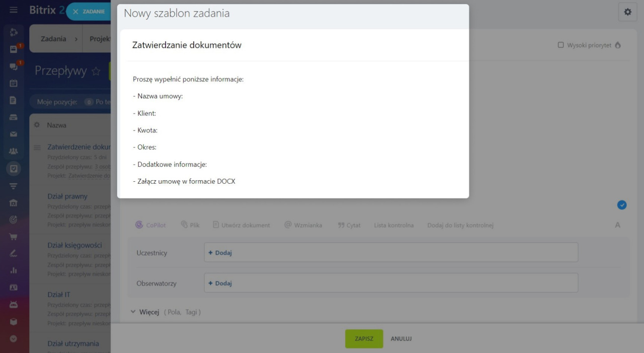This screenshot has width=644, height=353.
Task: Open CoPilot in the editor toolbar
Action: [x=150, y=225]
